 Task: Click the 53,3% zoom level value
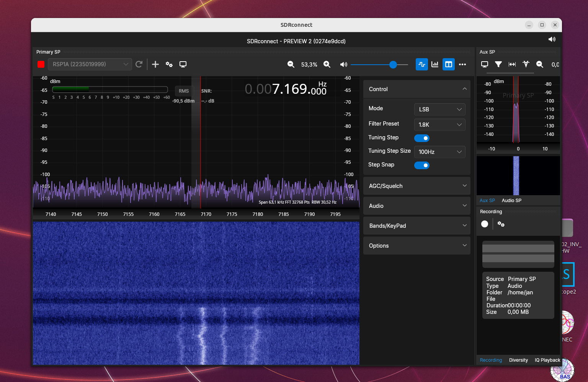click(x=309, y=65)
